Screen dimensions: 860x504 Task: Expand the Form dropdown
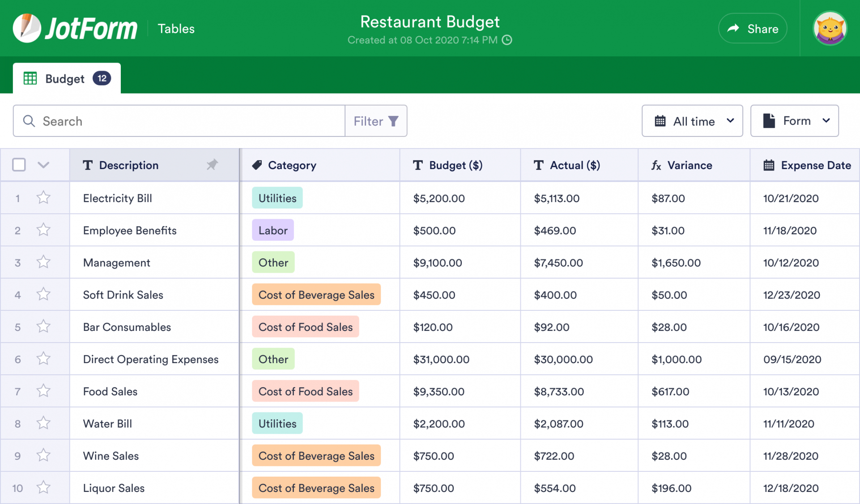(794, 121)
